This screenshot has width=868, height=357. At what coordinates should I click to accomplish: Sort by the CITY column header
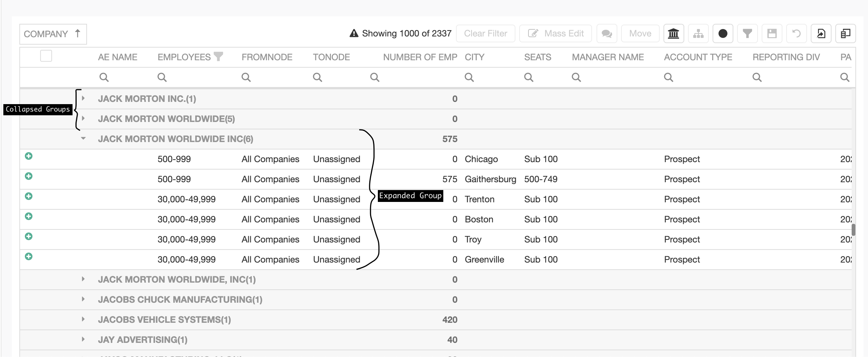click(475, 57)
